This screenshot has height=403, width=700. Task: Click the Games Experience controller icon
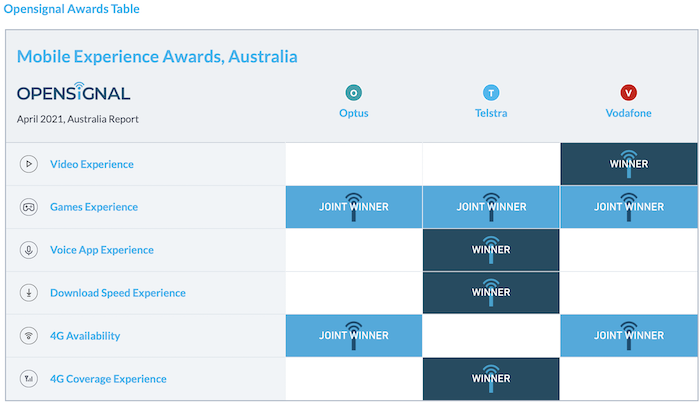tap(30, 207)
